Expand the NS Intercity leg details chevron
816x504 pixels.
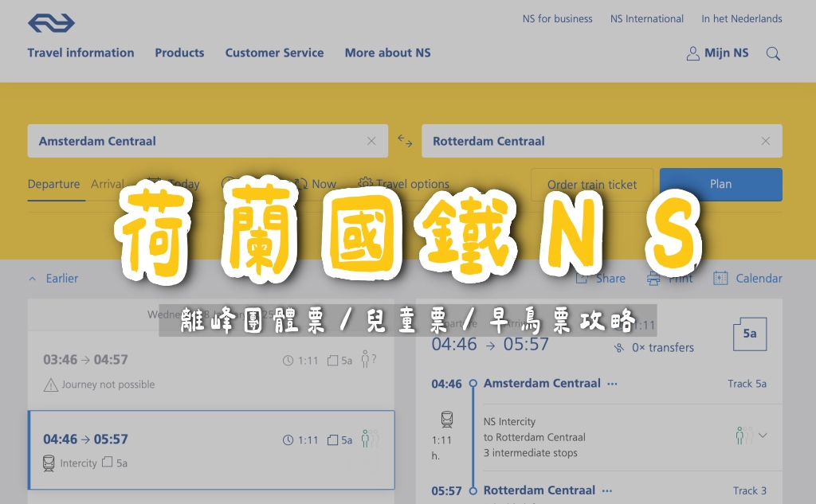[x=763, y=436]
